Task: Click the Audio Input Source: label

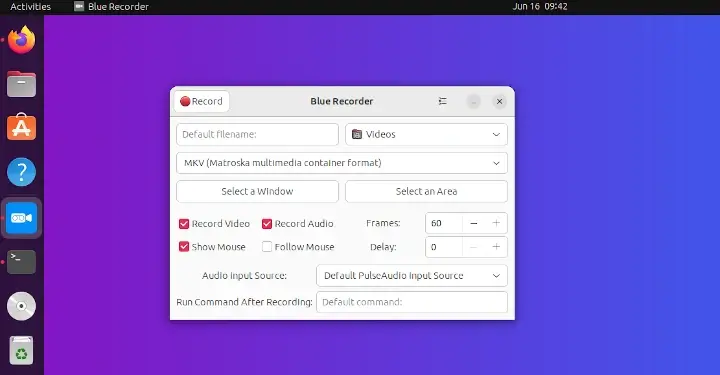Action: (x=244, y=276)
